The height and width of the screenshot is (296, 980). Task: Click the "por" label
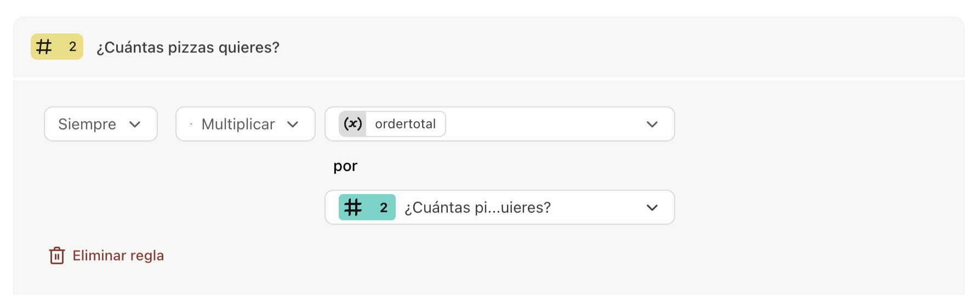pyautogui.click(x=345, y=166)
